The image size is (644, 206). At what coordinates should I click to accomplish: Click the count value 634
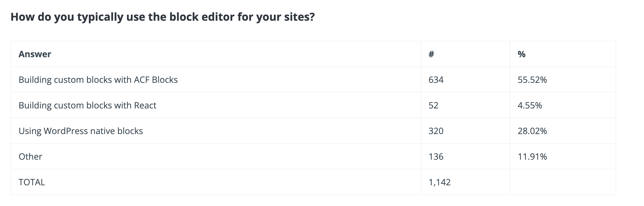click(x=436, y=80)
